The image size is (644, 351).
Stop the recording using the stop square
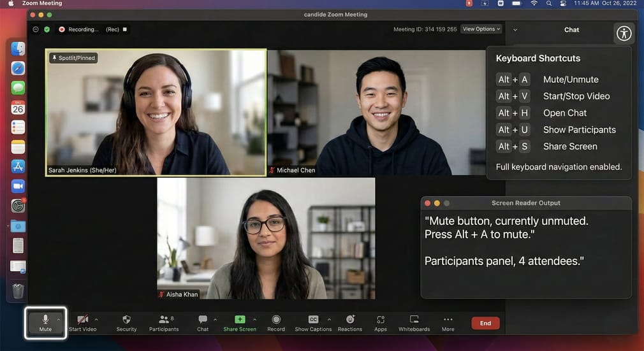click(125, 29)
